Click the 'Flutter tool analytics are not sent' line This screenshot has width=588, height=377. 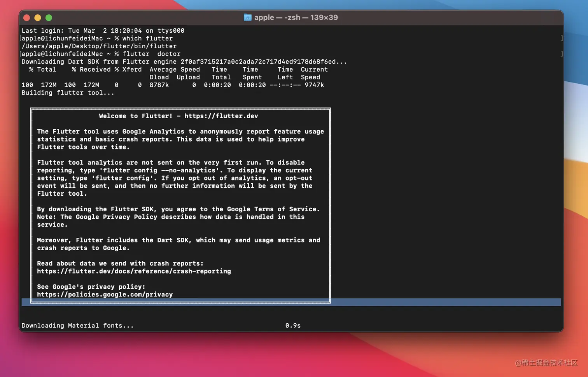tap(171, 163)
